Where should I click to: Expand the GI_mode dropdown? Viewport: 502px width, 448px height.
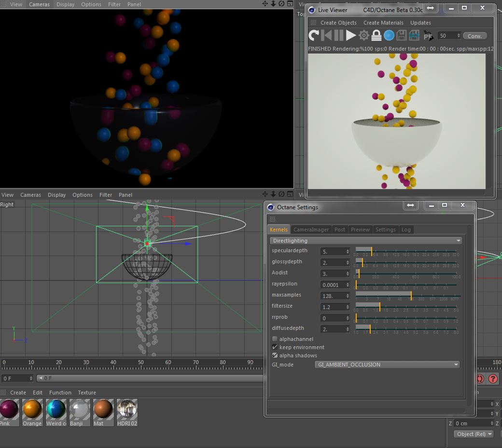(387, 365)
